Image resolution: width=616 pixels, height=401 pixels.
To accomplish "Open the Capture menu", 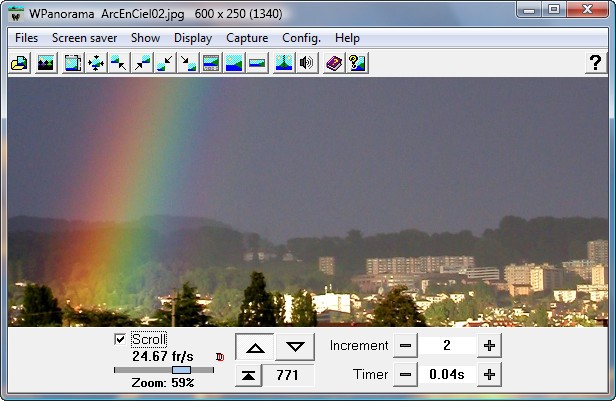I will point(247,38).
